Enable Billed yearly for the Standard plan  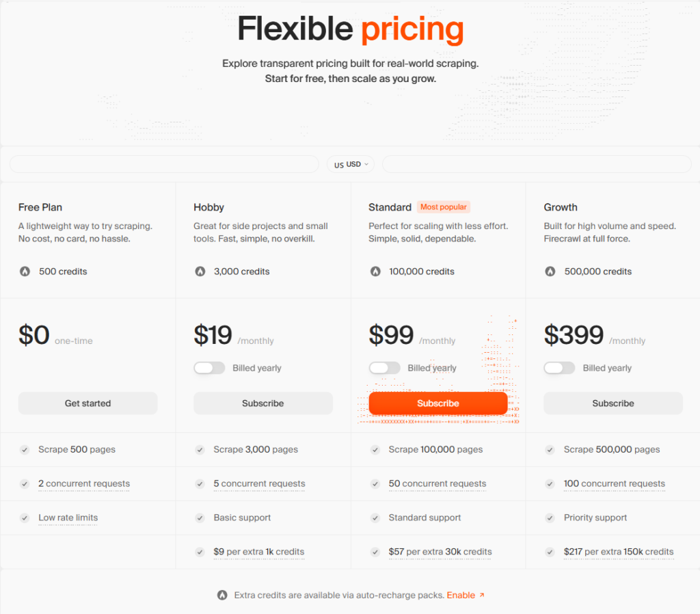[x=384, y=368]
